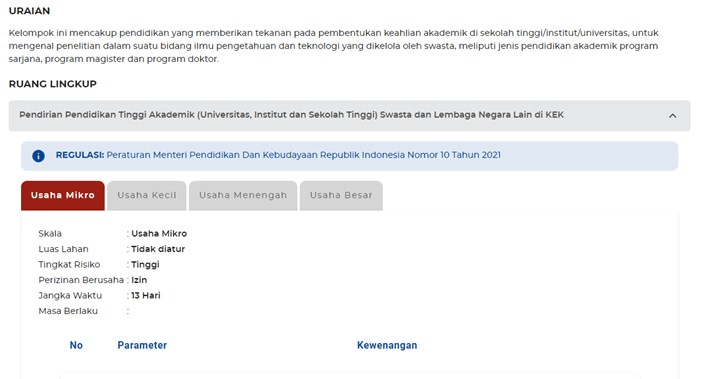Click the REGULASI: label

click(80, 155)
